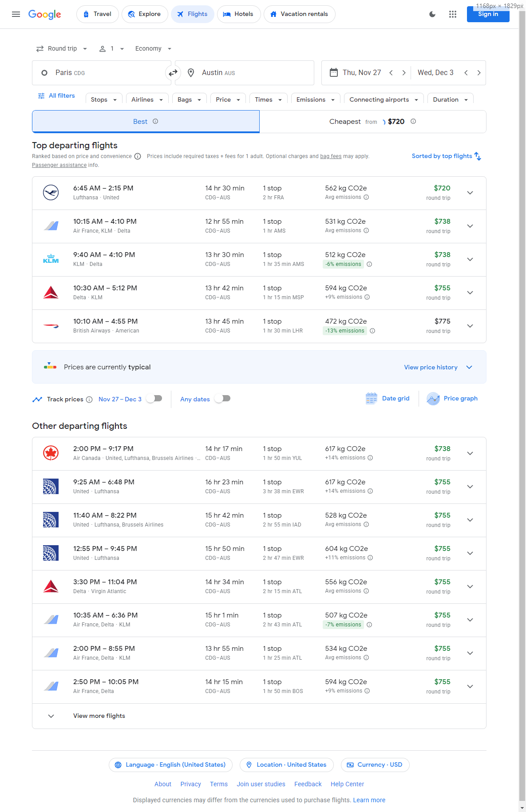Switch to the Cheapest tab
The image size is (526, 812).
(372, 122)
